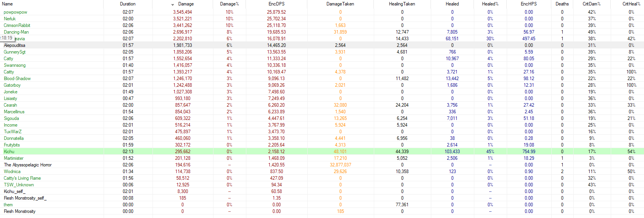Click the CritHeal% column header
Viewport: 644px width, 218px height.
pos(631,4)
